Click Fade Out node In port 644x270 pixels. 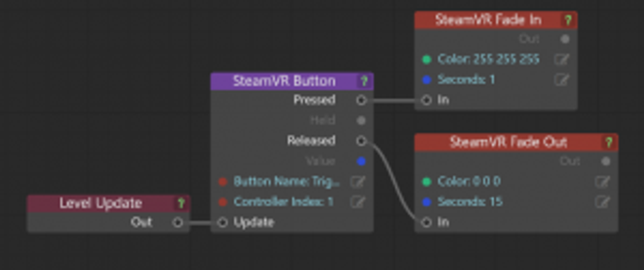(426, 222)
